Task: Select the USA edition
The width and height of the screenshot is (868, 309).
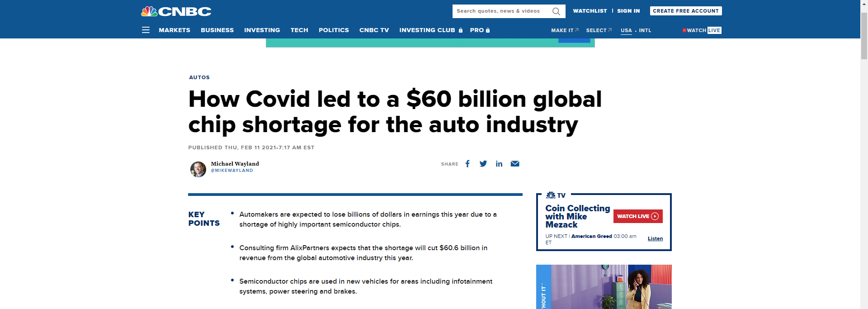Action: (626, 30)
